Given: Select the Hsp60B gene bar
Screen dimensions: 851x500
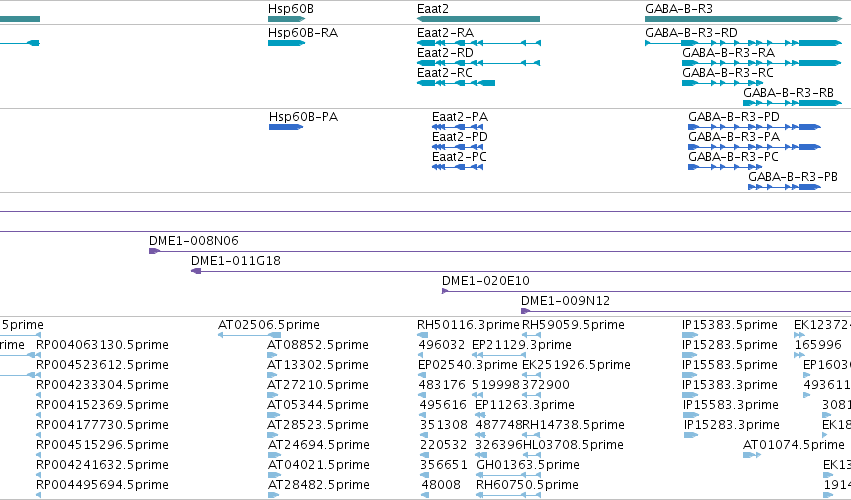Looking at the screenshot, I should (x=286, y=19).
